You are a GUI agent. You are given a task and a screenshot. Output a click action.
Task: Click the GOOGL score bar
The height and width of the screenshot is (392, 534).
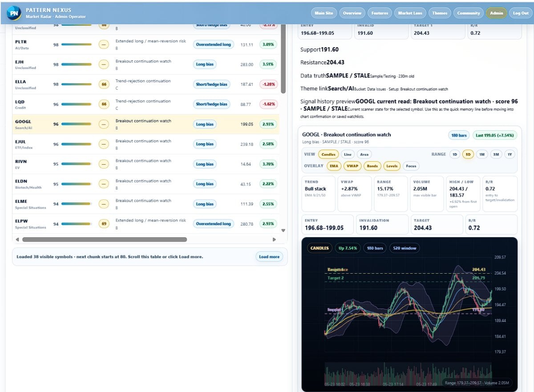[77, 124]
